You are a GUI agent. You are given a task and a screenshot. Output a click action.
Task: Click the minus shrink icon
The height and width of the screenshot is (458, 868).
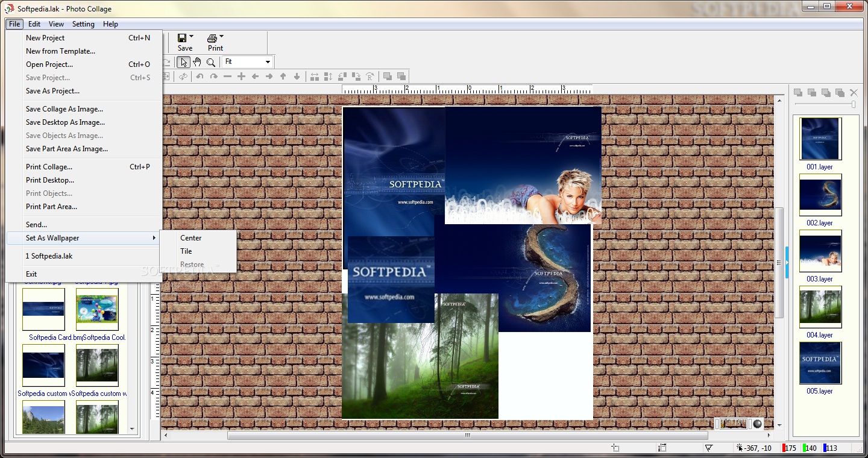point(227,77)
